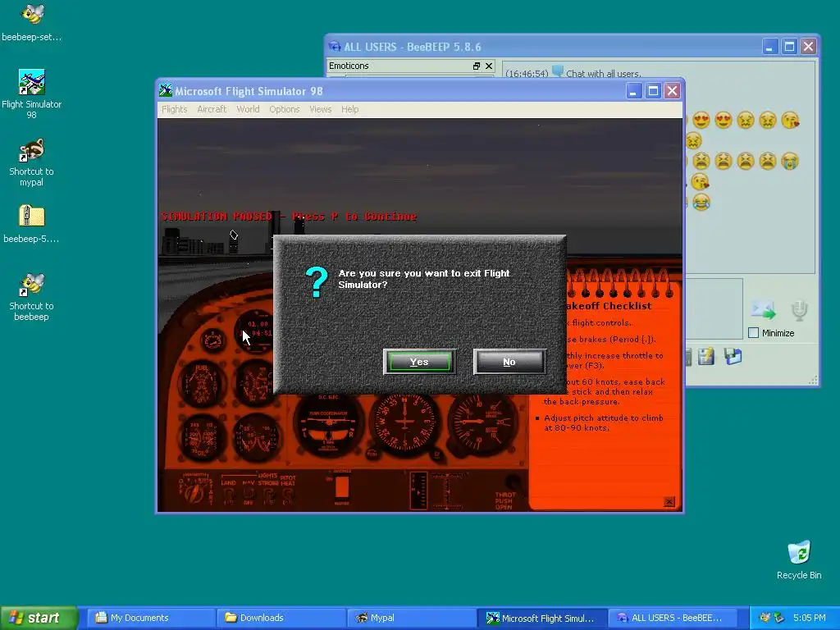Image resolution: width=840 pixels, height=630 pixels.
Task: Select the beebeep-5 zip archive icon
Action: point(32,224)
